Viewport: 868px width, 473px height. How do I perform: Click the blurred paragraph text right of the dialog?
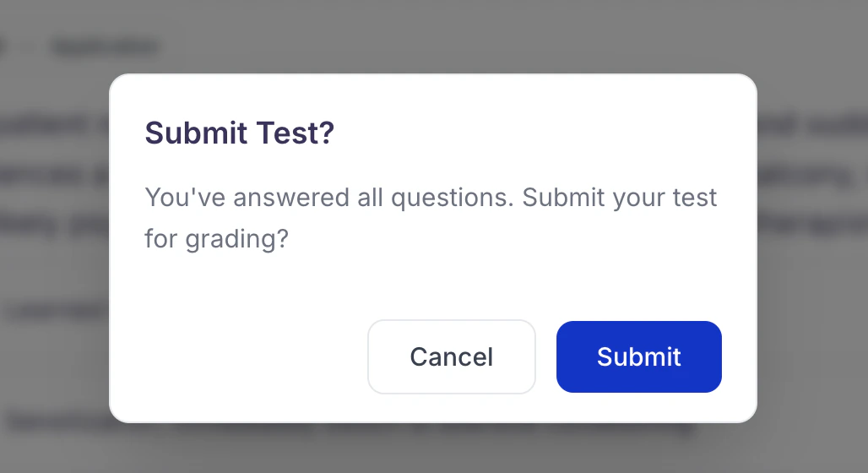click(812, 175)
